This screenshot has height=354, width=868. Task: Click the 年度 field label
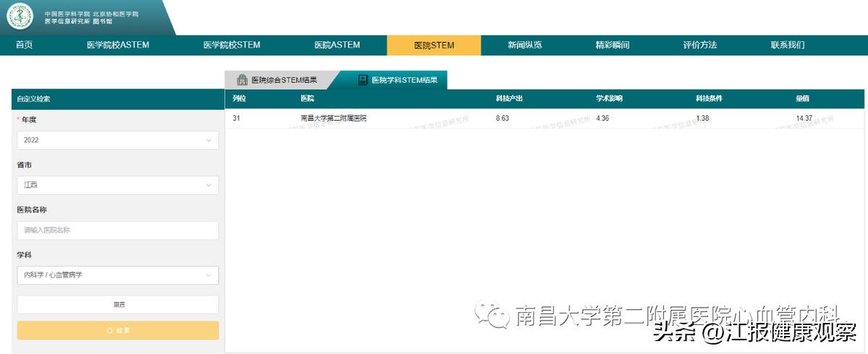pyautogui.click(x=29, y=119)
